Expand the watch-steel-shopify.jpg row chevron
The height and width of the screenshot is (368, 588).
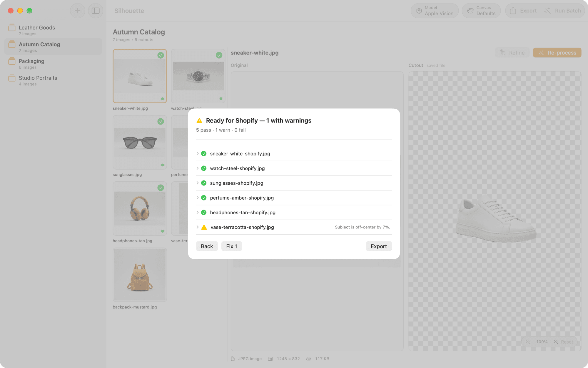tap(198, 168)
